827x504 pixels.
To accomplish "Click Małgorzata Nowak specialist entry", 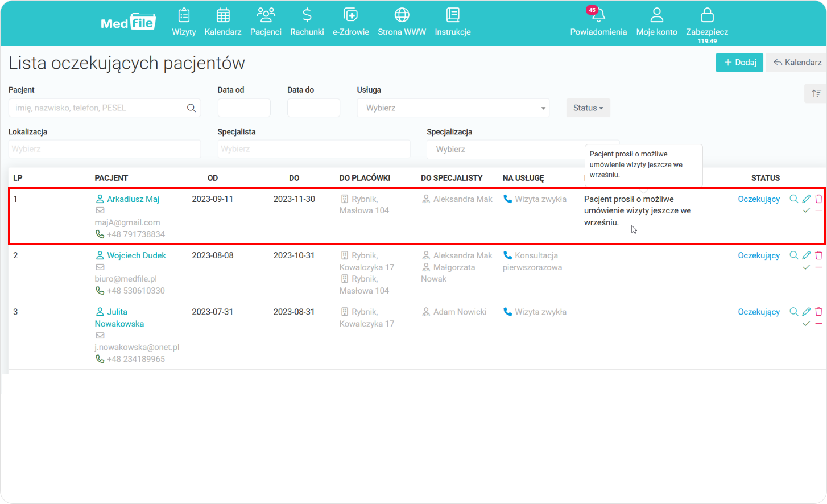I will pos(448,273).
